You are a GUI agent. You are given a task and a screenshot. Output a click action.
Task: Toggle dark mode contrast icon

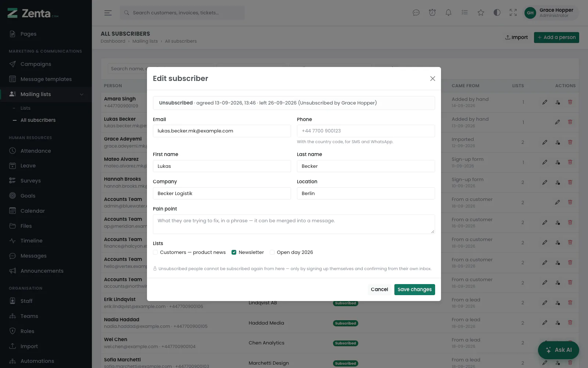tap(497, 13)
